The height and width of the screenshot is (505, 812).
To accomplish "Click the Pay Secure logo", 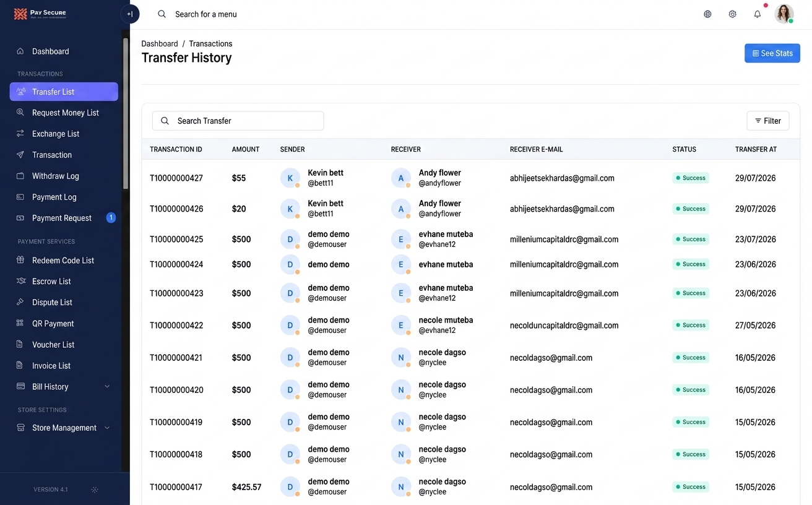I will coord(40,14).
